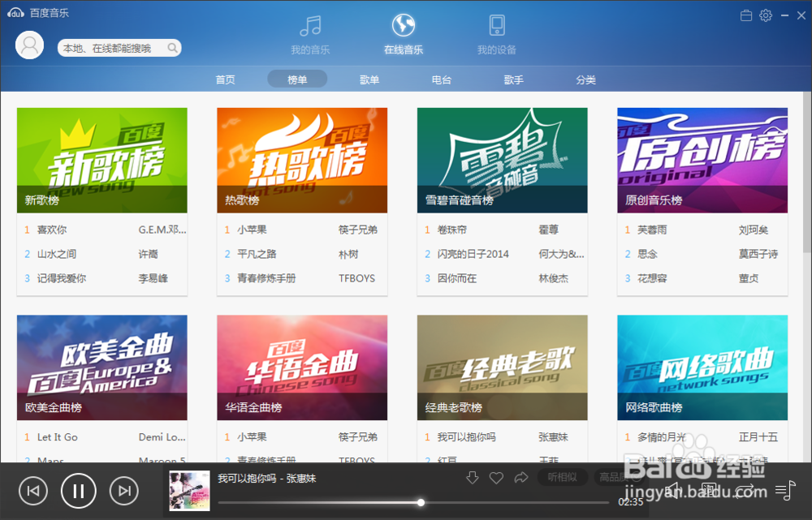Play song 记得我爱你
812x520 pixels.
(x=62, y=278)
